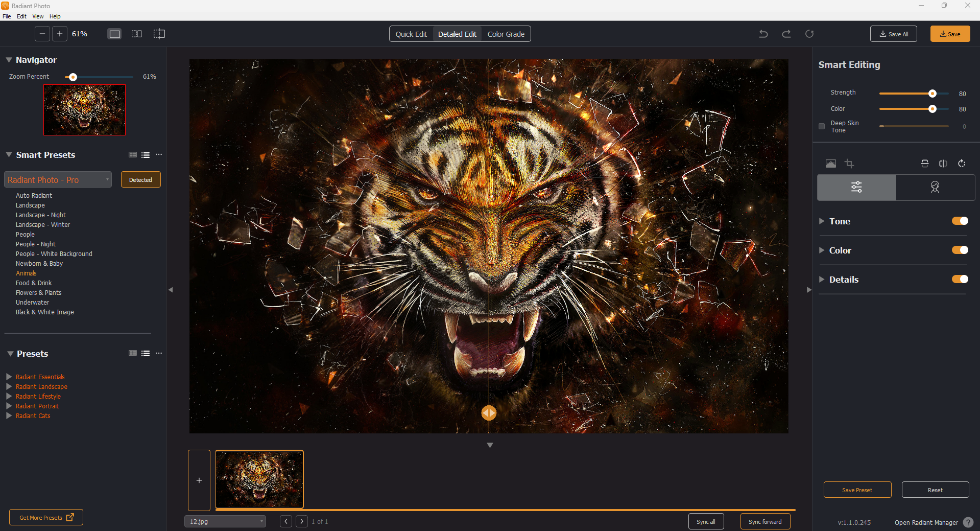Click the before/after split handle

(x=489, y=413)
